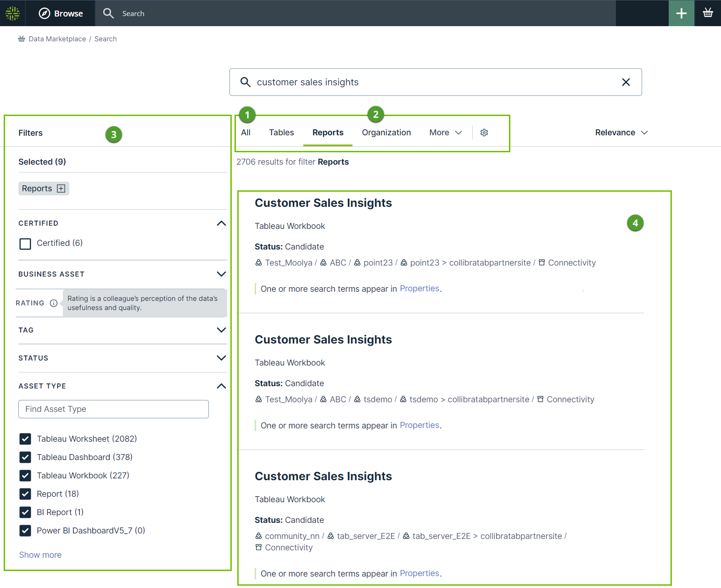Clear the search text with X icon
721x588 pixels.
tap(626, 82)
